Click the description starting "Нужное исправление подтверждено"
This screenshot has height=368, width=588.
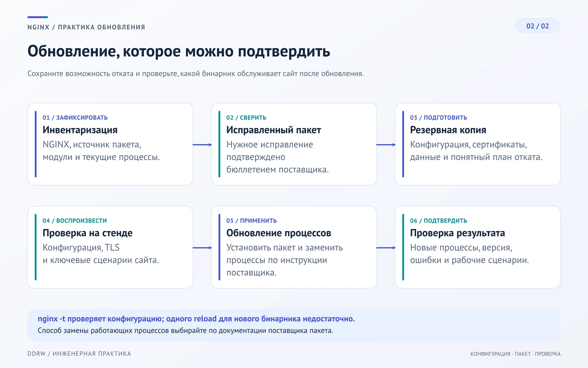tap(277, 157)
